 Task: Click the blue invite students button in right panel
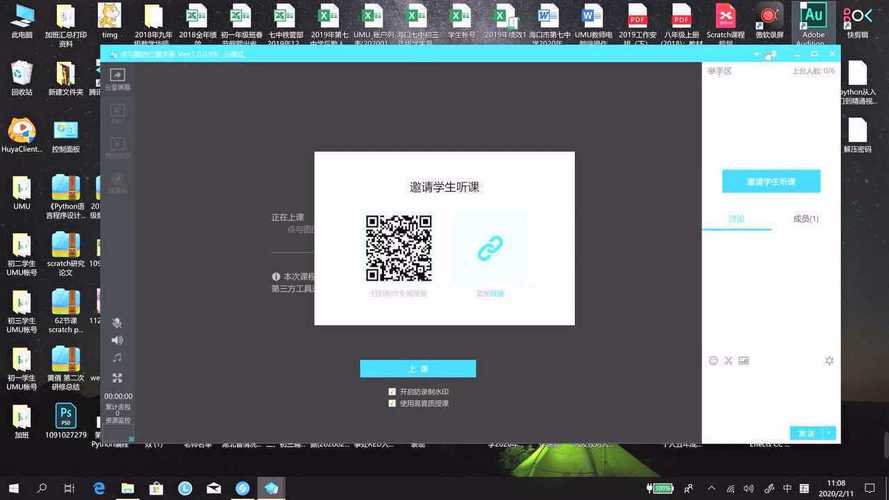[771, 181]
